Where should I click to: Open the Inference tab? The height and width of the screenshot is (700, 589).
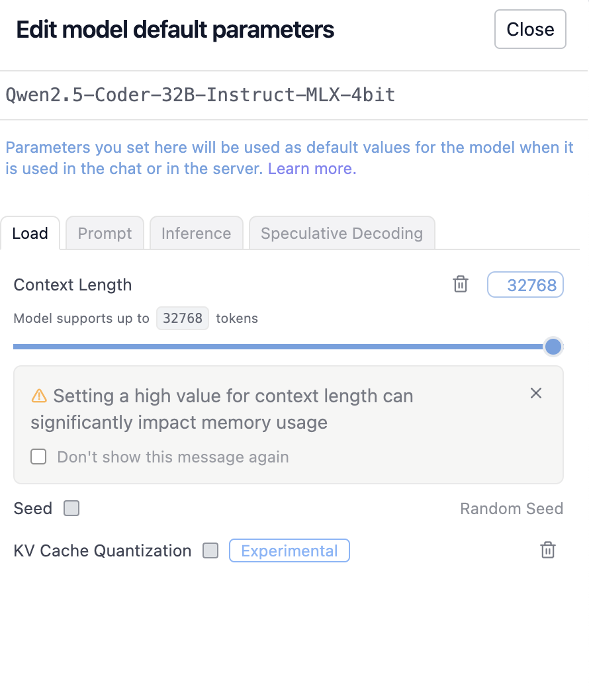[x=197, y=233]
